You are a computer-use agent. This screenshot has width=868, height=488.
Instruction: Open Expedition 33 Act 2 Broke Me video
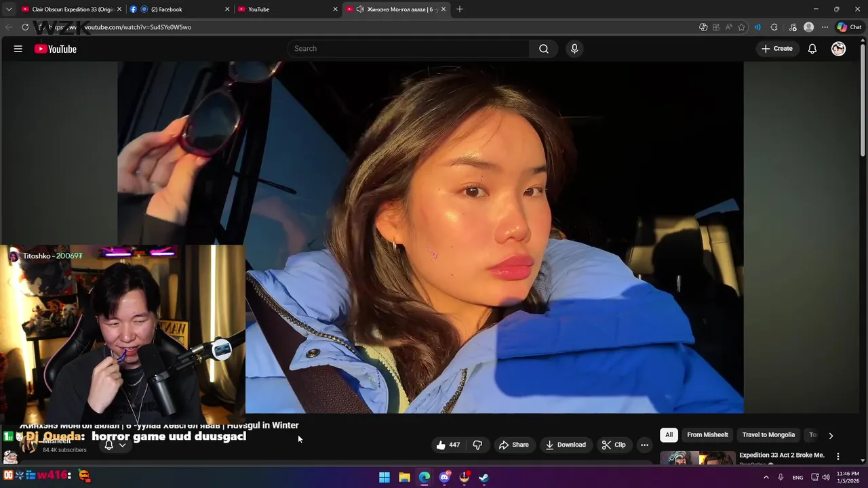tap(781, 455)
